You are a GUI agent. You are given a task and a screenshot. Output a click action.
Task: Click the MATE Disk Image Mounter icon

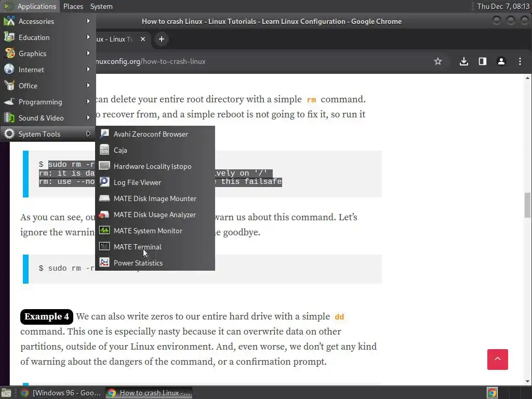[104, 198]
